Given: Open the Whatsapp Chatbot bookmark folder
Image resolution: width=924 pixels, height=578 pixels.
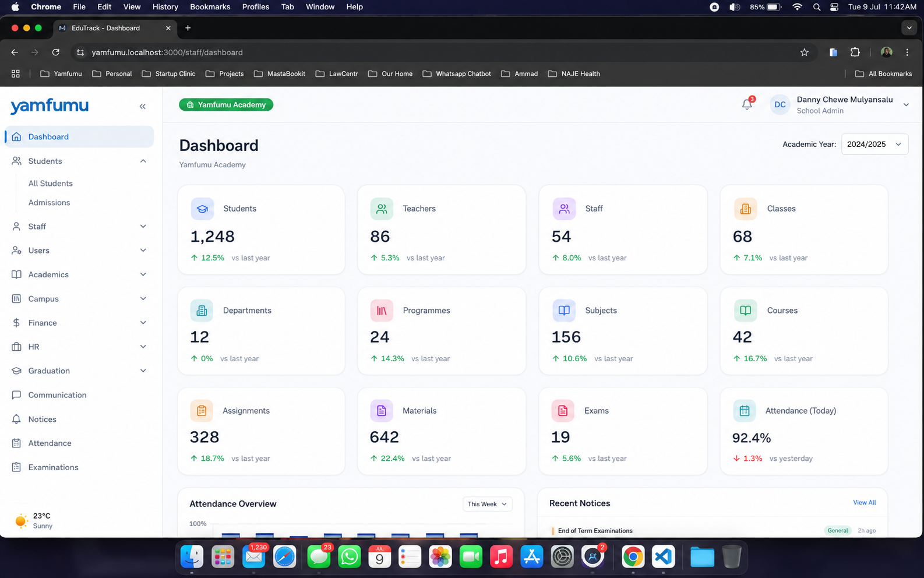Looking at the screenshot, I should click(457, 74).
